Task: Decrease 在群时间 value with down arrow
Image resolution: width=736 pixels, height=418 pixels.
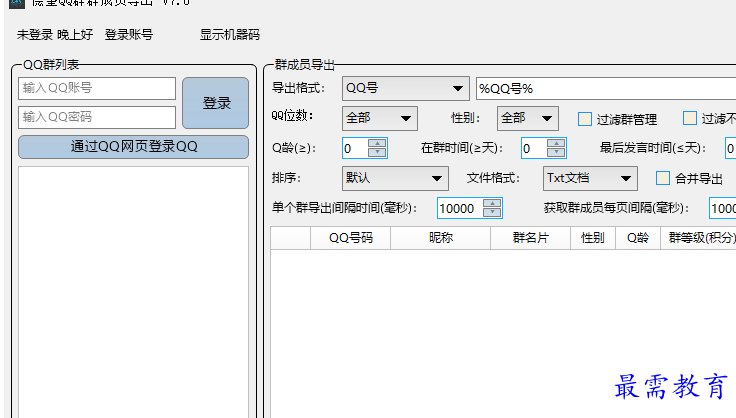Action: pyautogui.click(x=556, y=152)
